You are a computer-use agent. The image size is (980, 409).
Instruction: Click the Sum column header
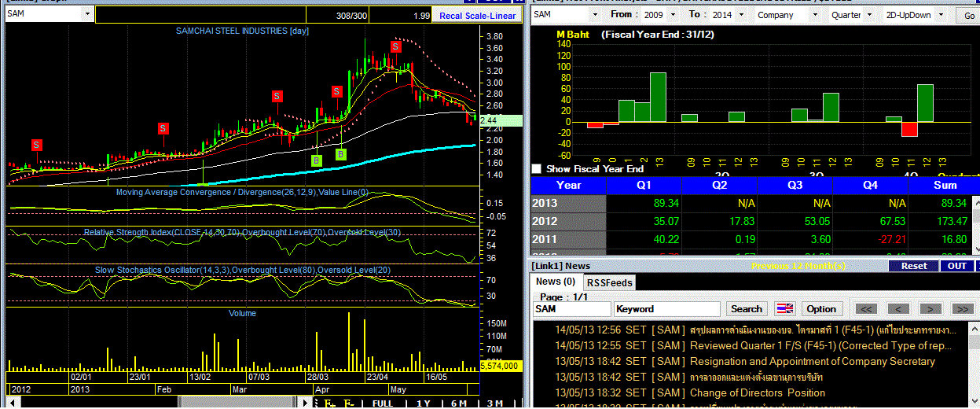[945, 185]
